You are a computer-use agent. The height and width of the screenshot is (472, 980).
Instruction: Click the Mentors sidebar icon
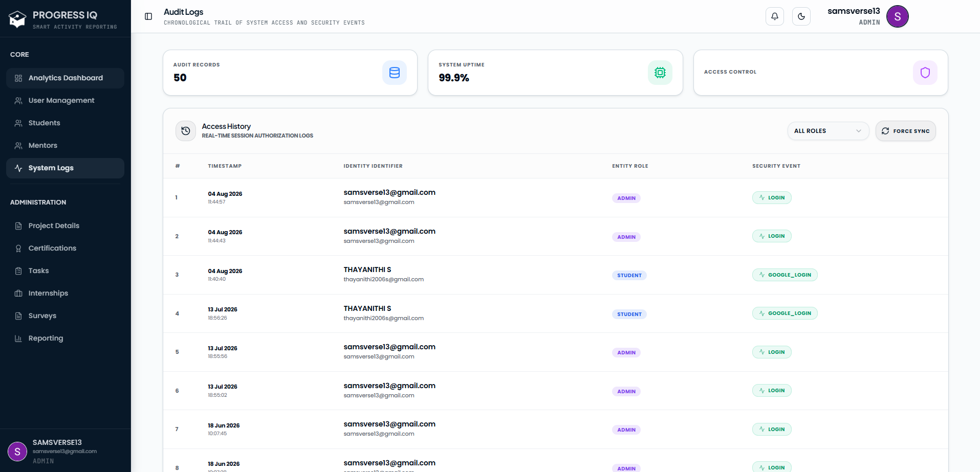tap(18, 146)
